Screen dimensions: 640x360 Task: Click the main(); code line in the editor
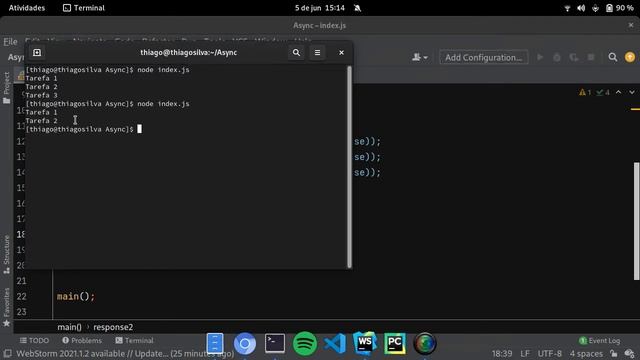76,296
